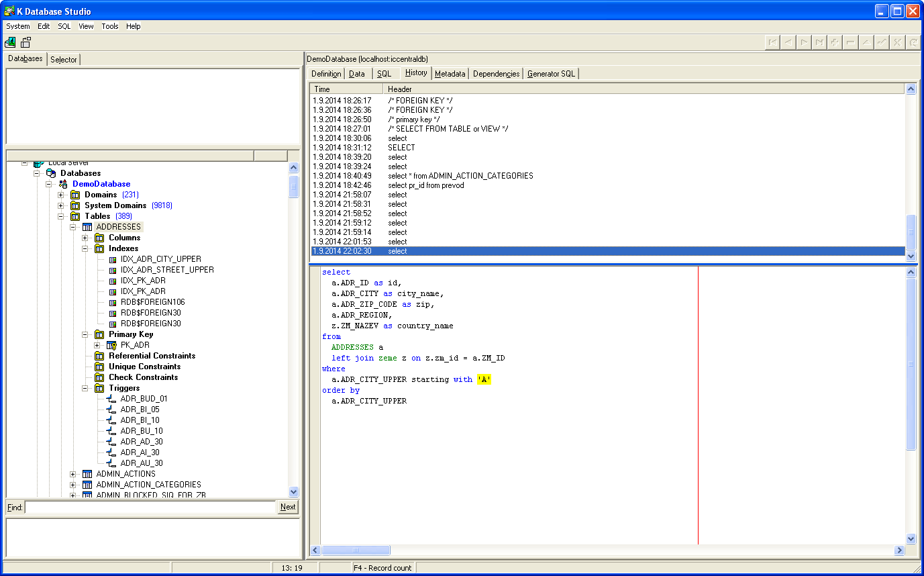This screenshot has width=924, height=576.
Task: Switch to the Metadata tab
Action: (x=450, y=74)
